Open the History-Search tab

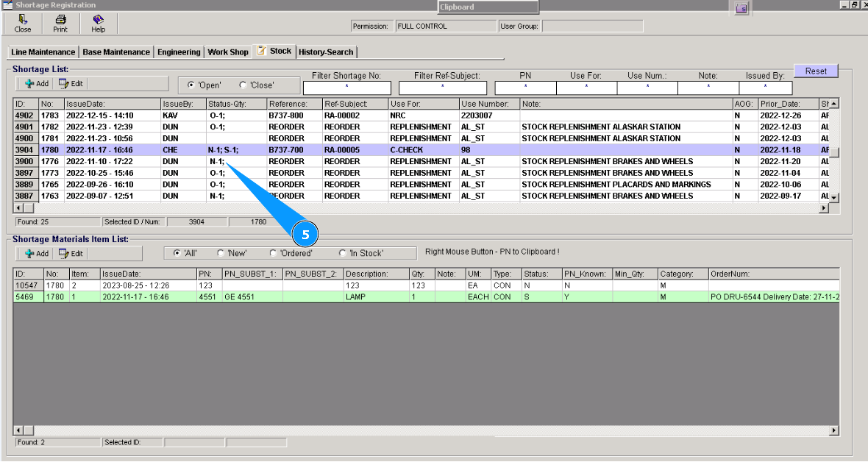pos(326,52)
